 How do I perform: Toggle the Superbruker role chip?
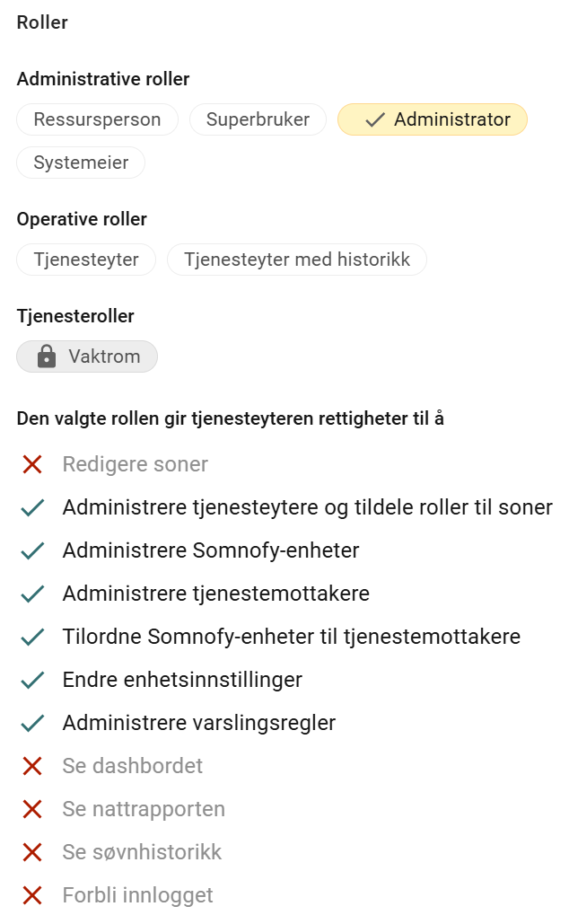point(258,119)
